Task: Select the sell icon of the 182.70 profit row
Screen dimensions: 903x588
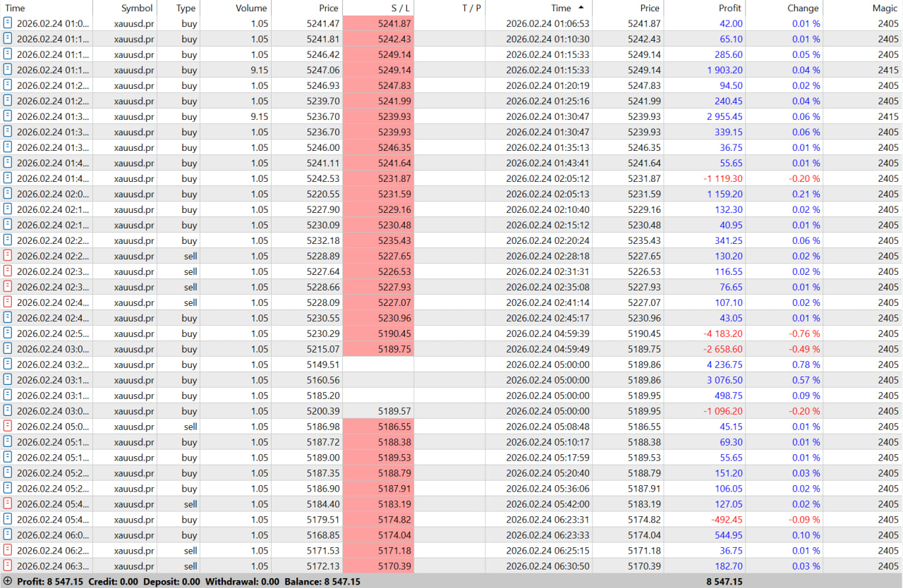Action: click(x=8, y=566)
